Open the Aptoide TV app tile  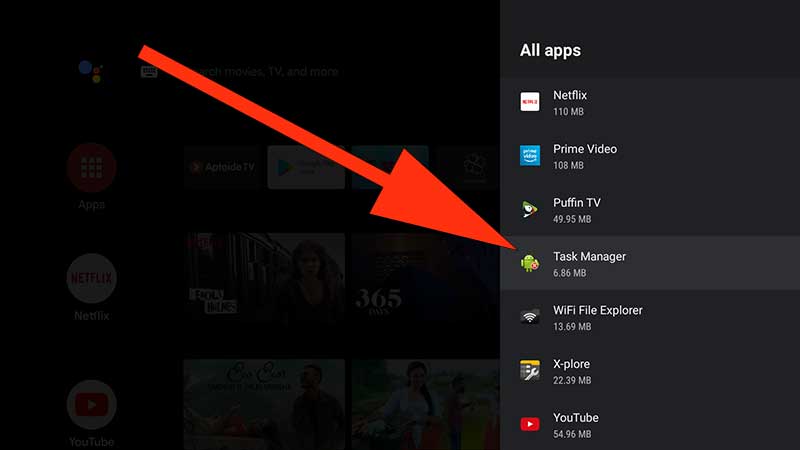[222, 167]
